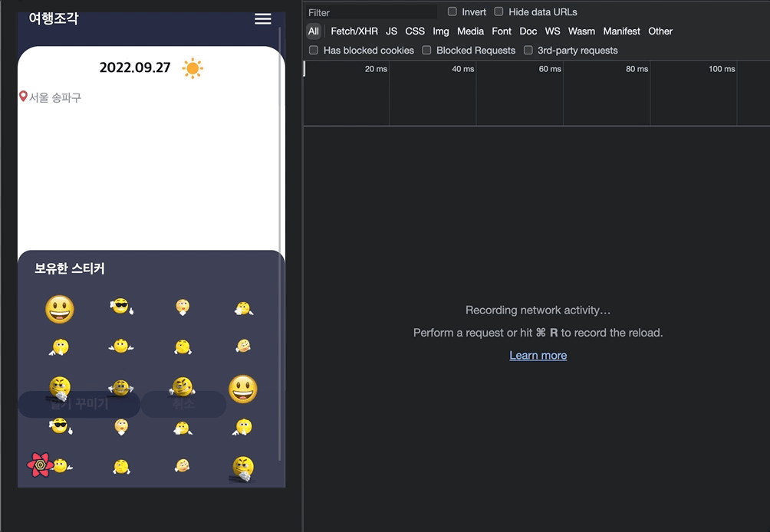
Task: Click the 여행조각 app title
Action: point(54,18)
